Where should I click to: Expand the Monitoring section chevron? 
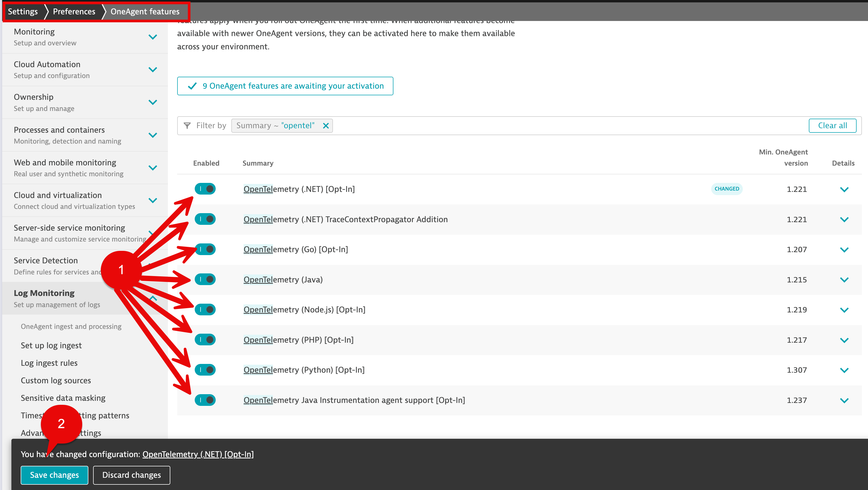[153, 37]
